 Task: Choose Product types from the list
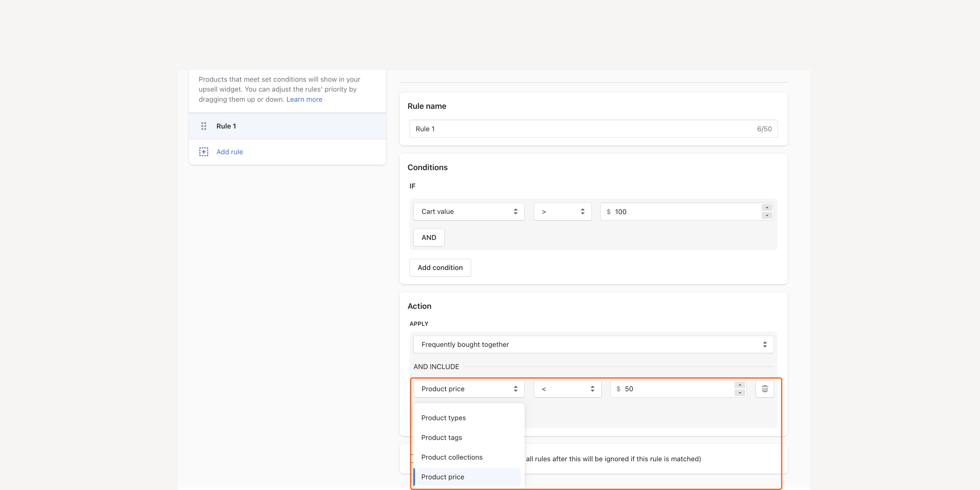tap(469, 418)
